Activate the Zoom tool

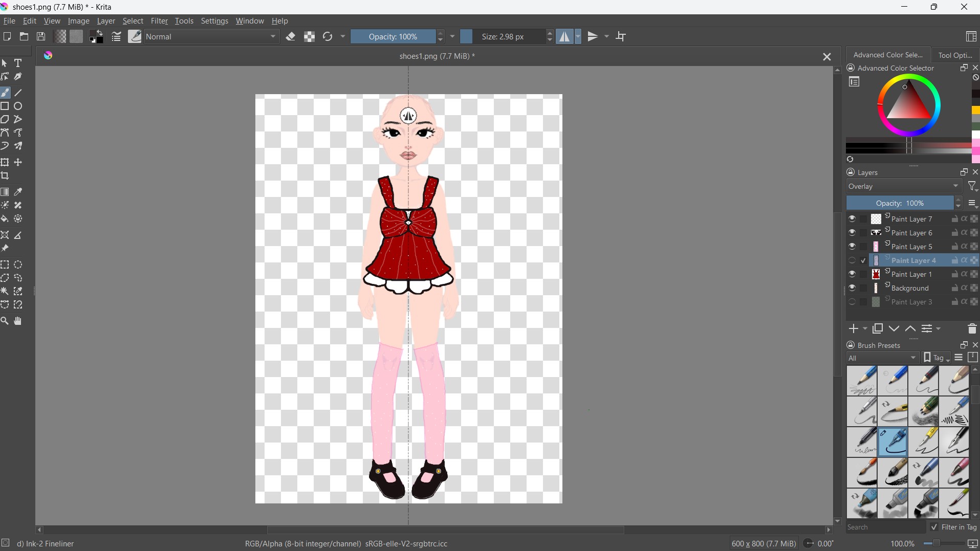(x=5, y=321)
